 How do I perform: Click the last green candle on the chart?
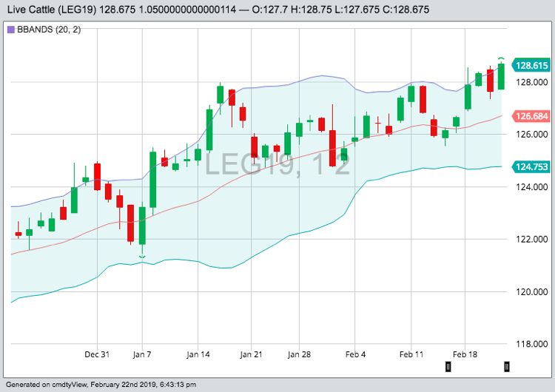click(x=501, y=76)
